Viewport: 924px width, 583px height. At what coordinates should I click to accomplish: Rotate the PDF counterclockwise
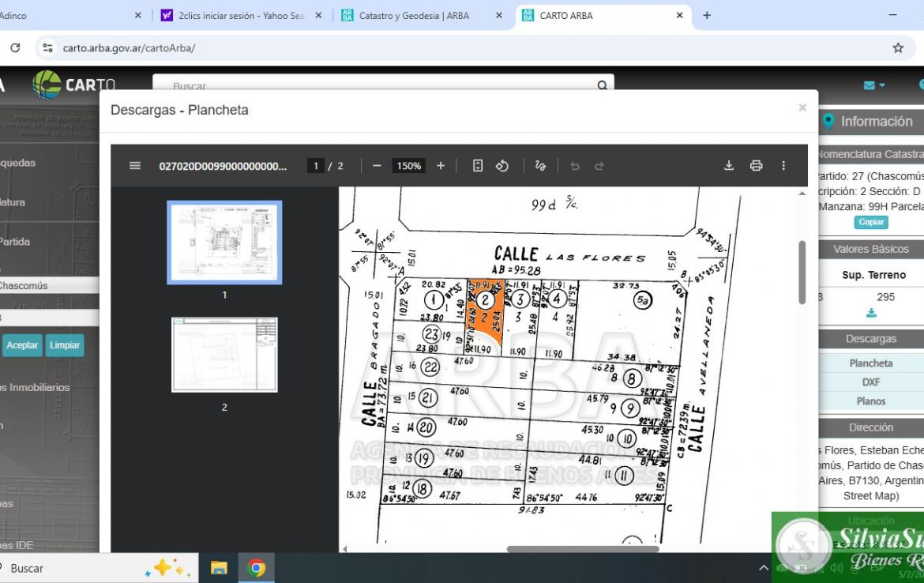click(x=502, y=166)
